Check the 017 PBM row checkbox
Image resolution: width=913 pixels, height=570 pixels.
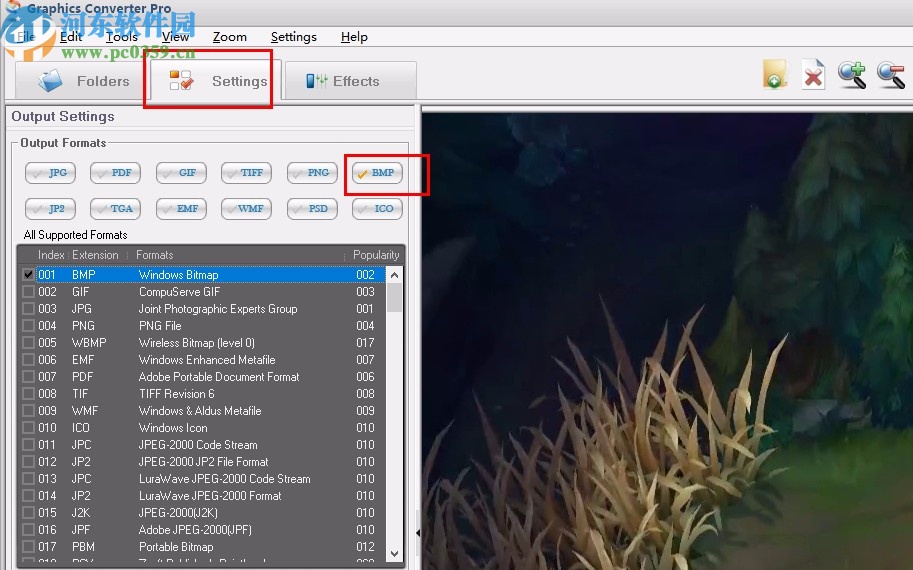click(x=28, y=547)
